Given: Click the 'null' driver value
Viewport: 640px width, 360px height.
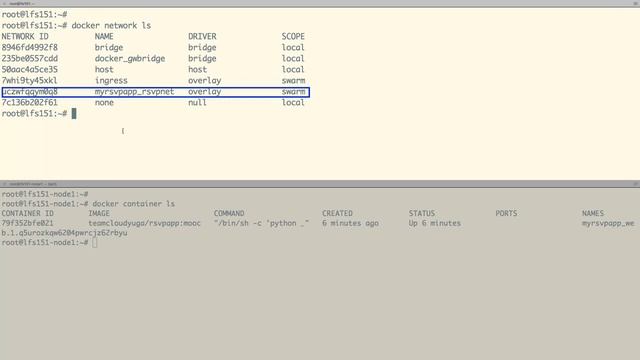Looking at the screenshot, I should pyautogui.click(x=197, y=102).
